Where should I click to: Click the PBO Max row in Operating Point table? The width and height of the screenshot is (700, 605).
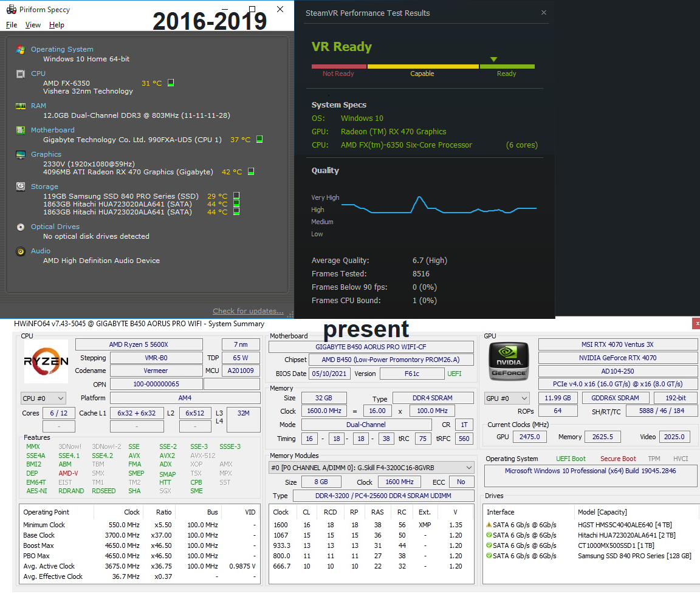[x=139, y=556]
